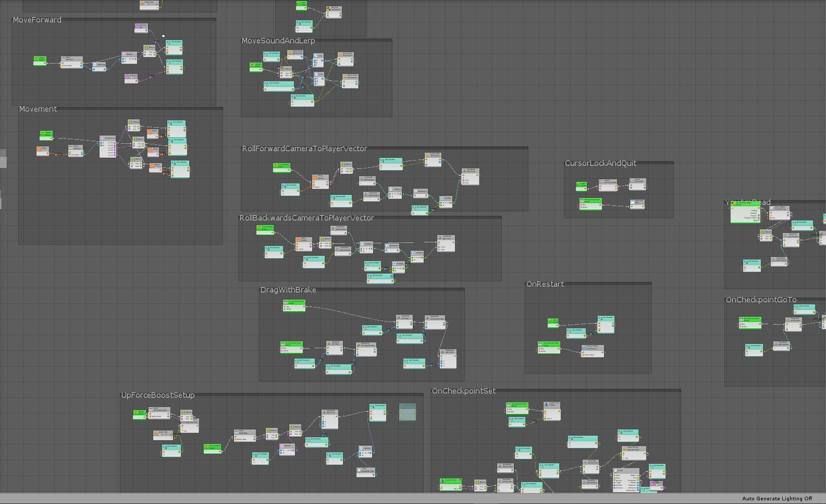This screenshot has height=504, width=826.
Task: Select topmost On Keyboard Input node in DragWithBrake
Action: point(294,305)
